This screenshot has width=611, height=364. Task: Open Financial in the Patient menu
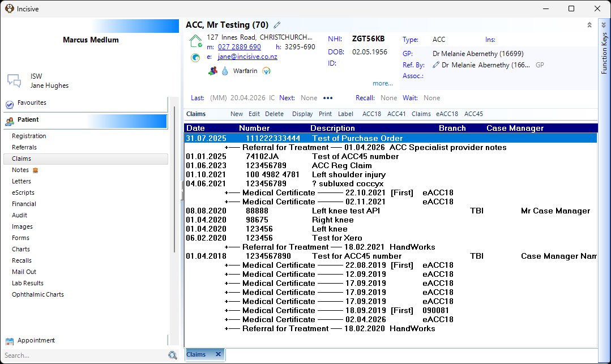pyautogui.click(x=24, y=204)
